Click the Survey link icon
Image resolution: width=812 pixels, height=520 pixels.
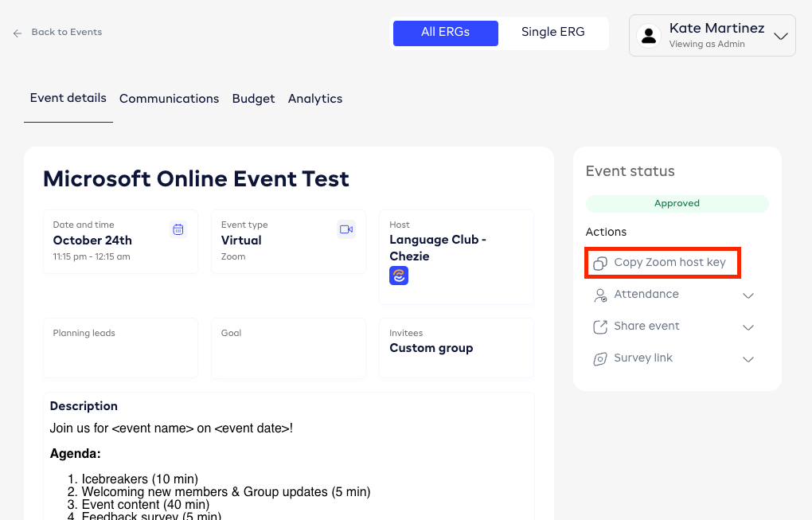click(600, 359)
